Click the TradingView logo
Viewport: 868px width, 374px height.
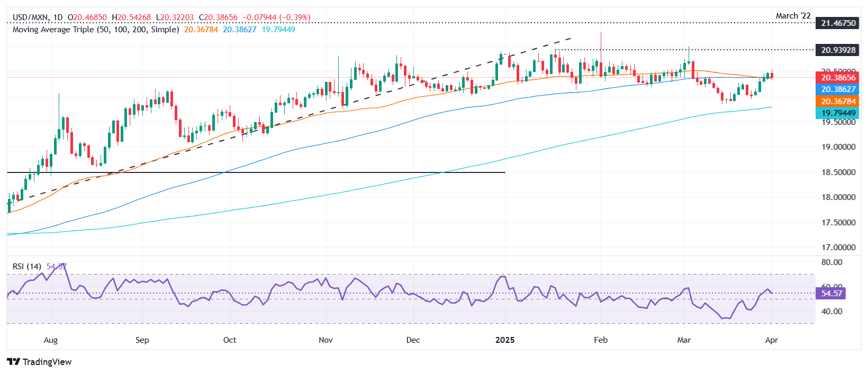(x=39, y=362)
